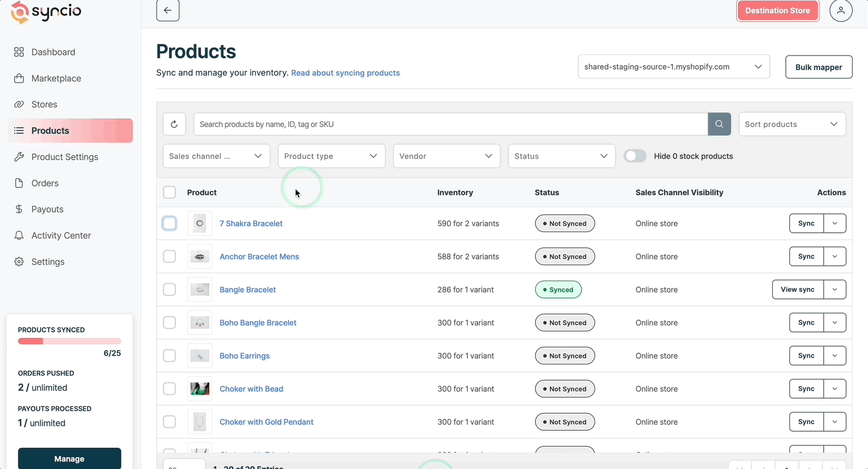This screenshot has width=868, height=469.
Task: Click the Products list icon
Action: [x=19, y=131]
